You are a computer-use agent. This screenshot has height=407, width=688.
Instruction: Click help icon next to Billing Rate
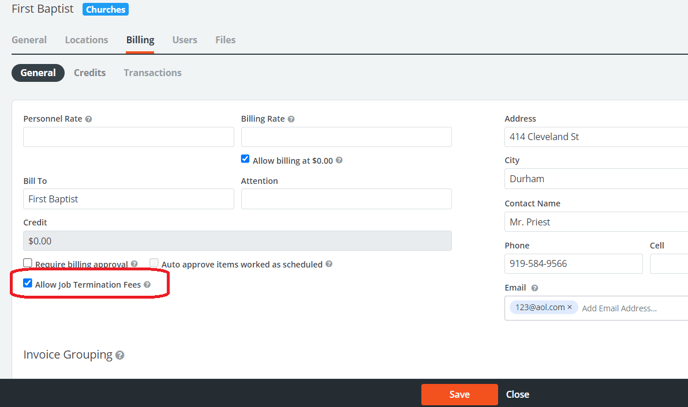(291, 119)
